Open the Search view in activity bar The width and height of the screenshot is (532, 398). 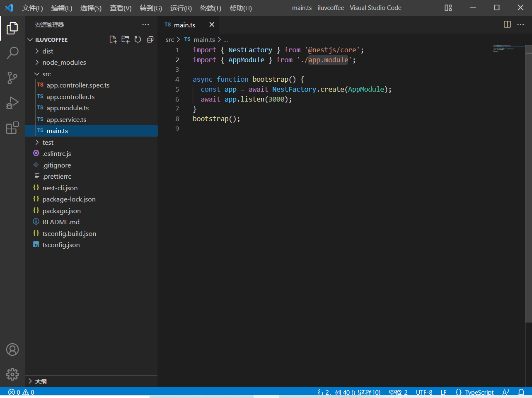(x=12, y=53)
